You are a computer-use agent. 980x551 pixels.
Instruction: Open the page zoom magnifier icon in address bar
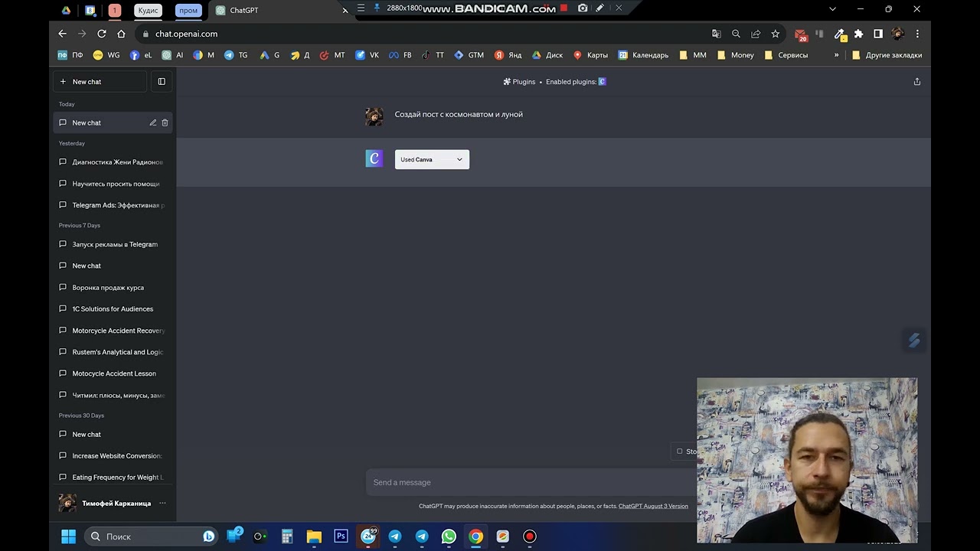(x=736, y=34)
